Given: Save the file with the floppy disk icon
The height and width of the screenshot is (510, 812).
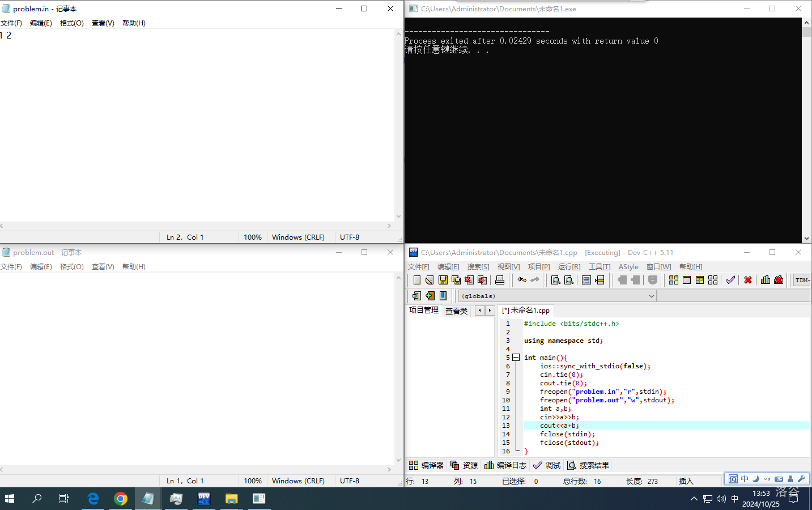Looking at the screenshot, I should click(443, 280).
